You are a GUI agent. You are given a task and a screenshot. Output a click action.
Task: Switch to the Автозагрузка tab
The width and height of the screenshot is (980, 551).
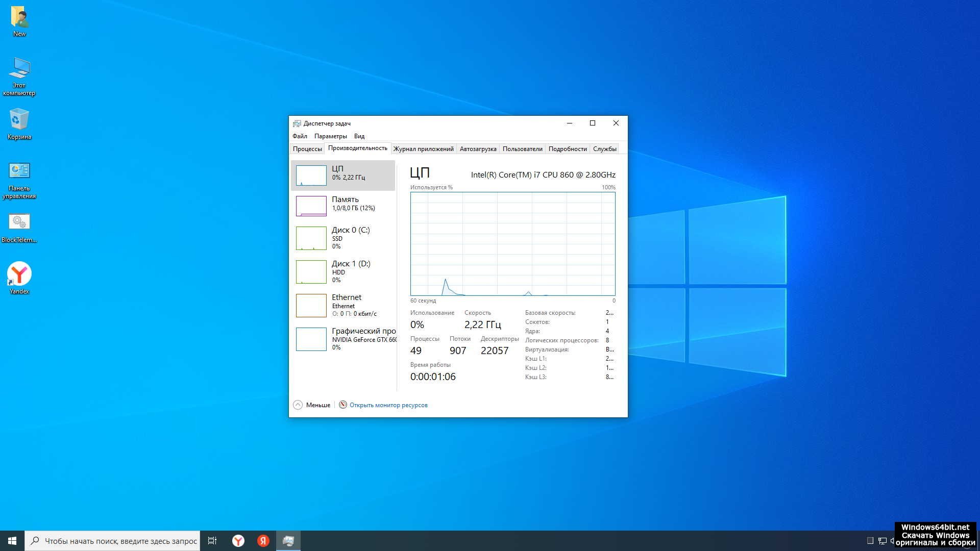click(478, 149)
